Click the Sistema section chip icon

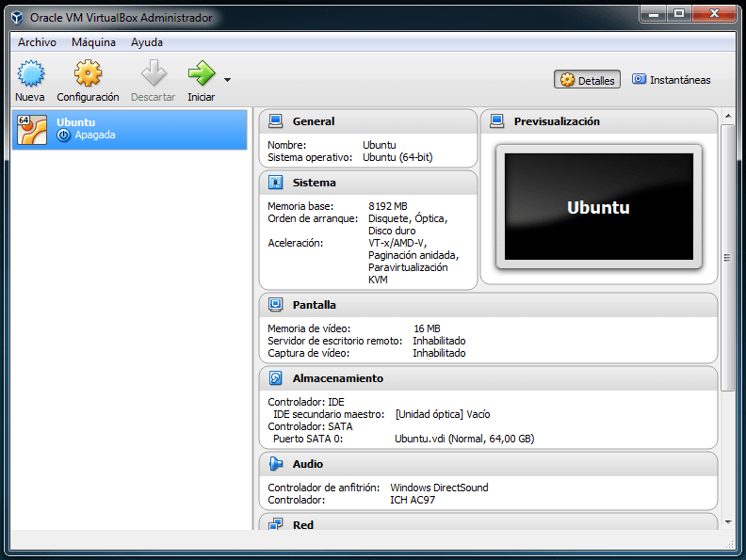275,183
